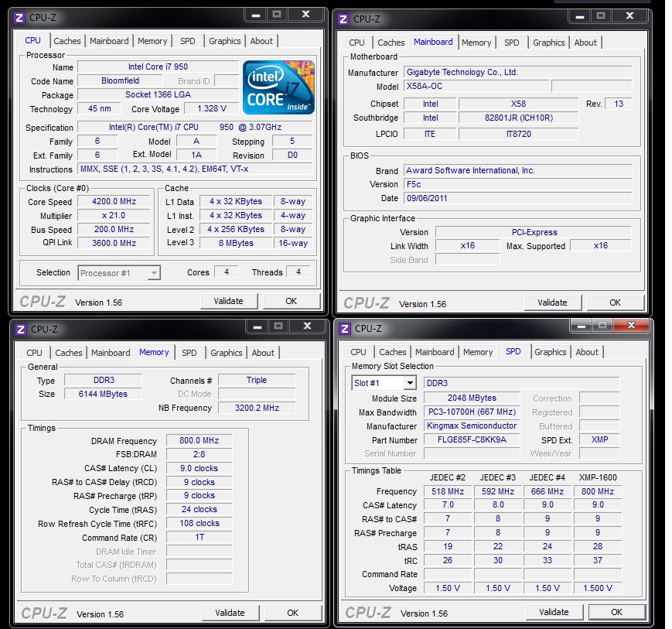Select Mainboard tab in the Memory Slot window

[435, 352]
